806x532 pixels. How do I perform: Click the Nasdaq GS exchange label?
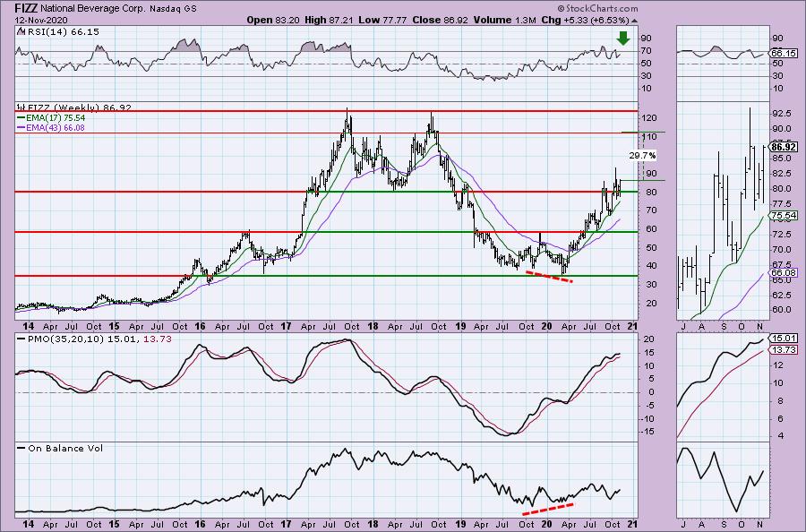click(x=175, y=9)
